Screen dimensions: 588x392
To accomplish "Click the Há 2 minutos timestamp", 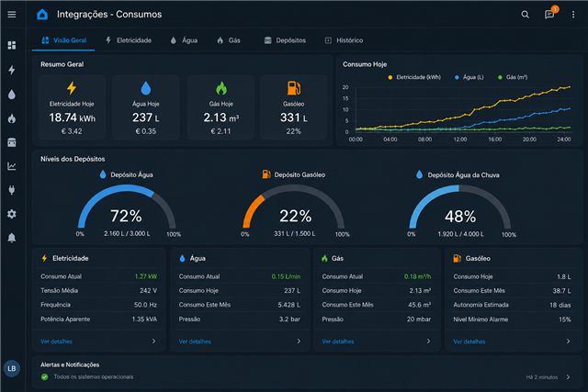I will [x=541, y=377].
